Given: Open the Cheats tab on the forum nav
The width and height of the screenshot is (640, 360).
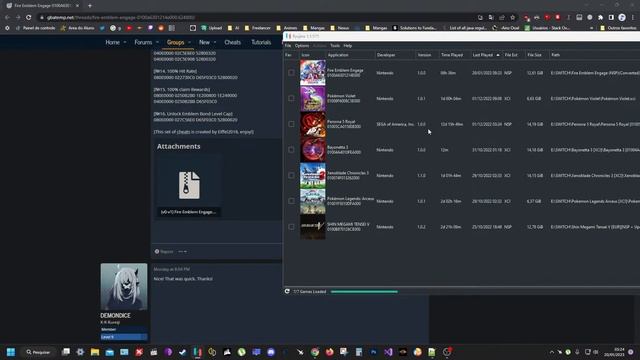Looking at the screenshot, I should point(232,42).
